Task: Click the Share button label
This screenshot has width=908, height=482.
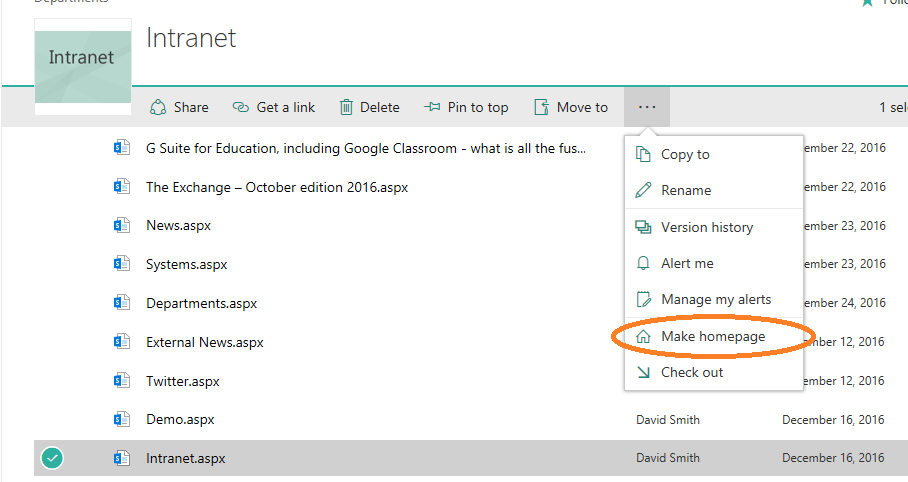Action: tap(191, 107)
